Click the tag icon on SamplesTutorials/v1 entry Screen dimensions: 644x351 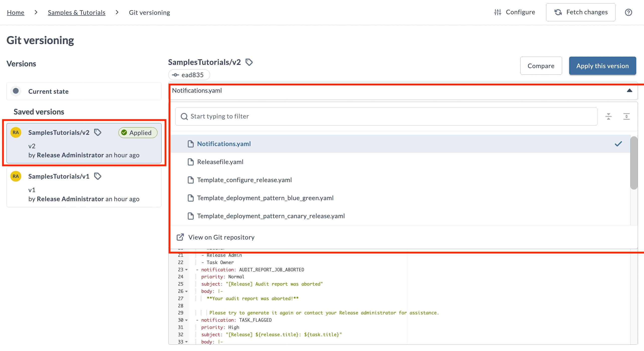(98, 176)
